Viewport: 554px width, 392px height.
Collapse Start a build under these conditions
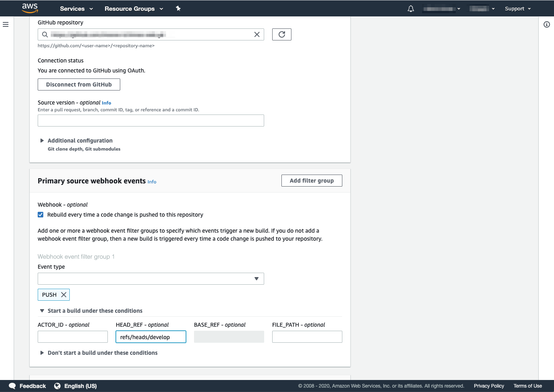point(95,311)
